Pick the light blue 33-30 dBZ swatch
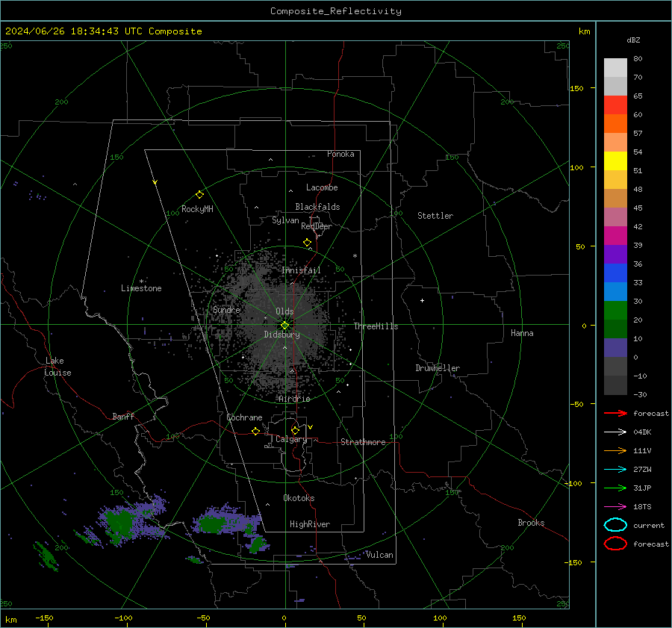The image size is (672, 628). (x=615, y=292)
